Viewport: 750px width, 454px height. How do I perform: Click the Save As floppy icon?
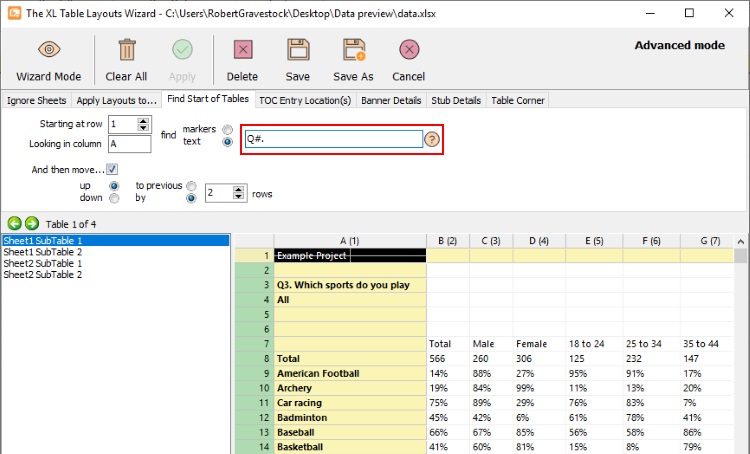pos(354,49)
